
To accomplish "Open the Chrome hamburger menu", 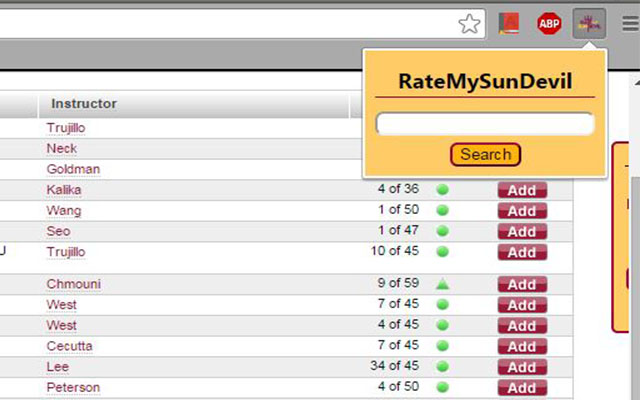I will point(631,24).
